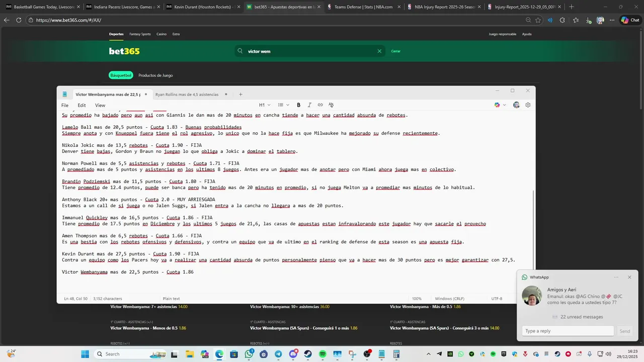Go back in the browser
644x362 pixels.
tap(7, 20)
